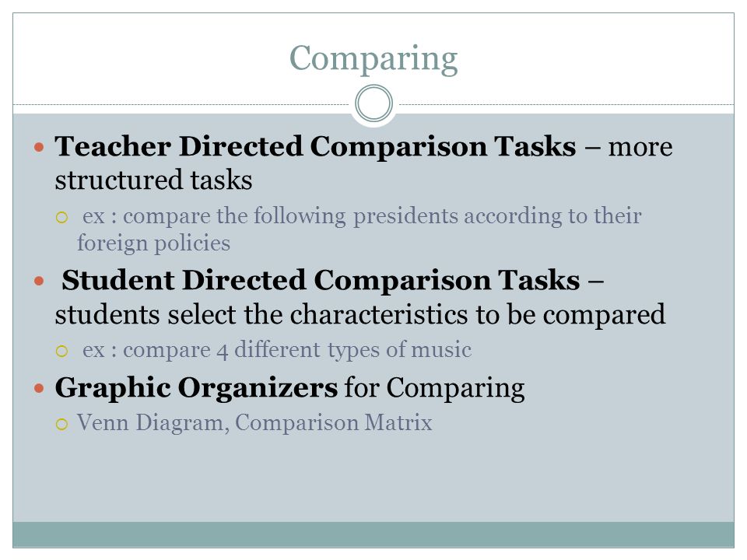The width and height of the screenshot is (747, 560).
Task: Click the yellow hollow bullet before music example
Action: pos(62,352)
